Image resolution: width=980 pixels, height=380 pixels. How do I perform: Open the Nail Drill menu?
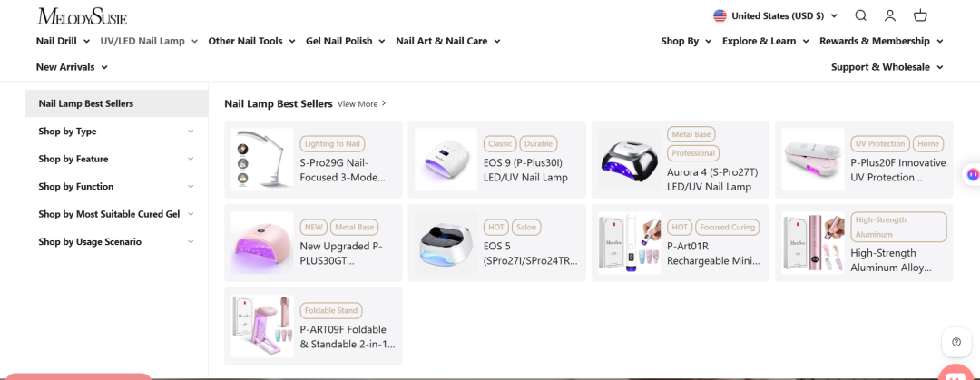[63, 41]
